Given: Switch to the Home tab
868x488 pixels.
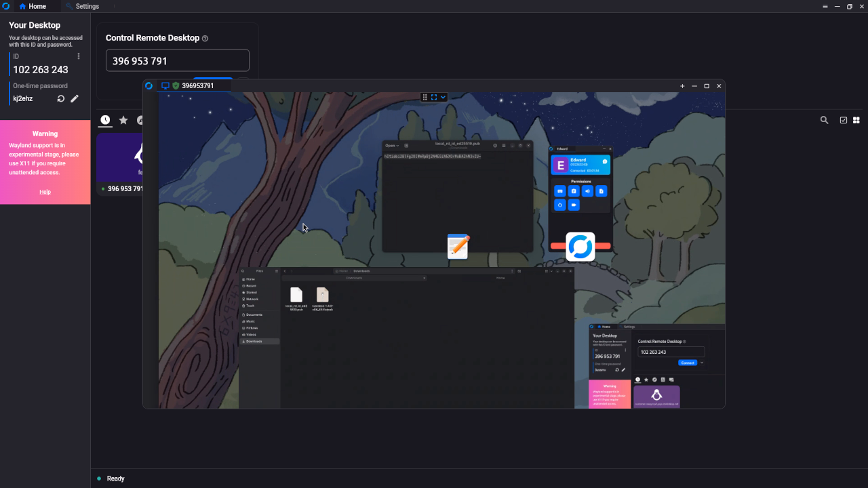Looking at the screenshot, I should click(33, 6).
